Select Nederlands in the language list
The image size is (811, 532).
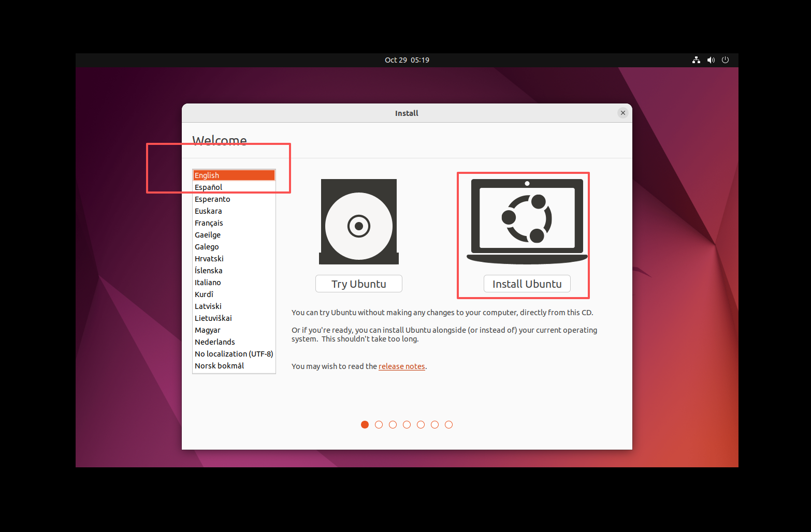coord(234,342)
